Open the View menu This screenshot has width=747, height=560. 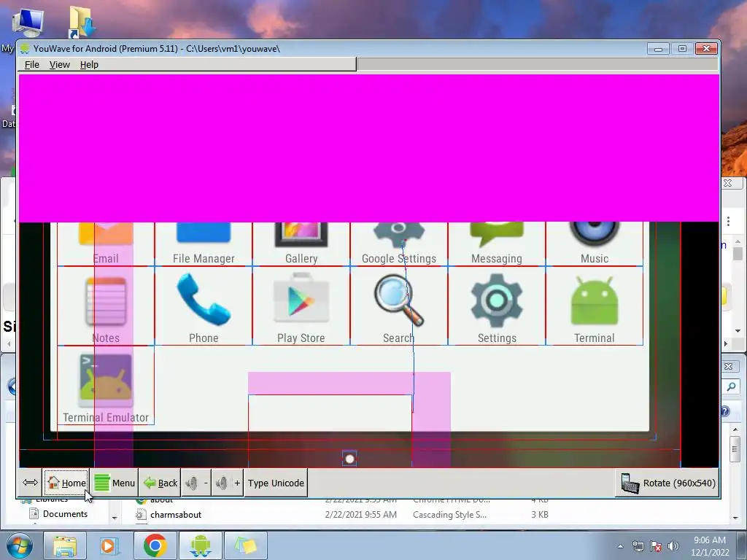point(60,64)
